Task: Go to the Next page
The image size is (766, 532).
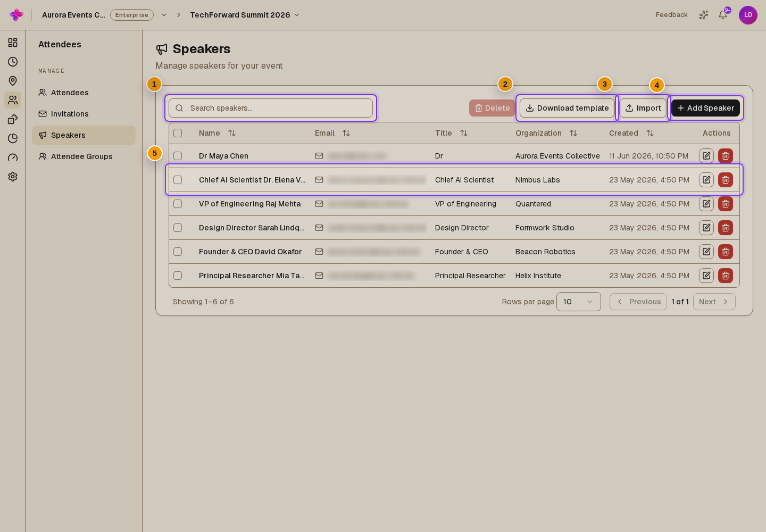Action: tap(714, 302)
